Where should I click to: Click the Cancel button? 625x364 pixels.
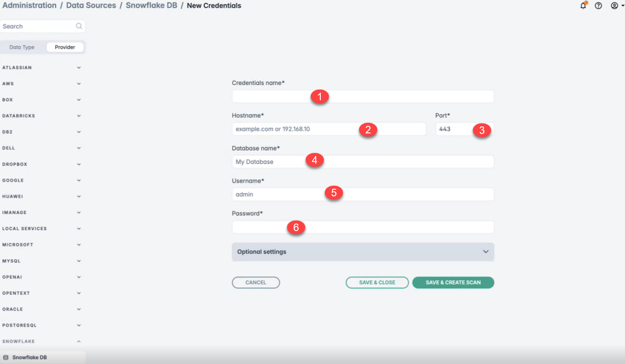(256, 282)
